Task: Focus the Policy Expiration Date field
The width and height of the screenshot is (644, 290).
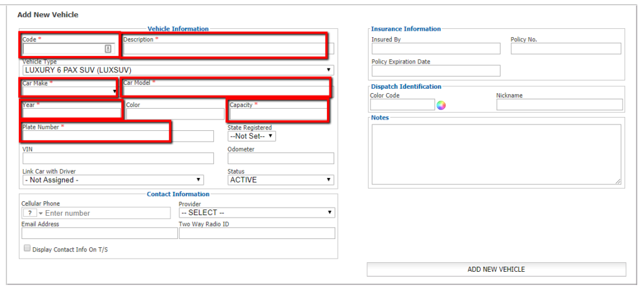Action: pos(436,70)
